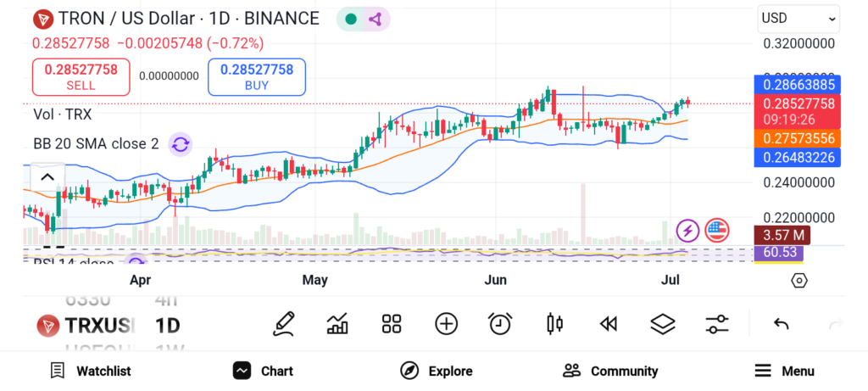This screenshot has width=868, height=391.
Task: Open the Watchlist tab
Action: 90,371
